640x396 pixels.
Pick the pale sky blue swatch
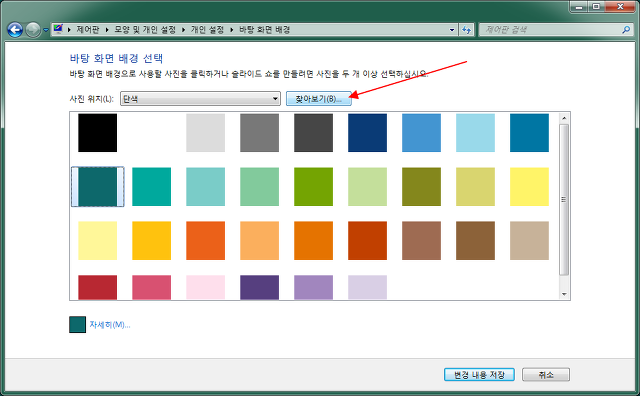(x=476, y=133)
